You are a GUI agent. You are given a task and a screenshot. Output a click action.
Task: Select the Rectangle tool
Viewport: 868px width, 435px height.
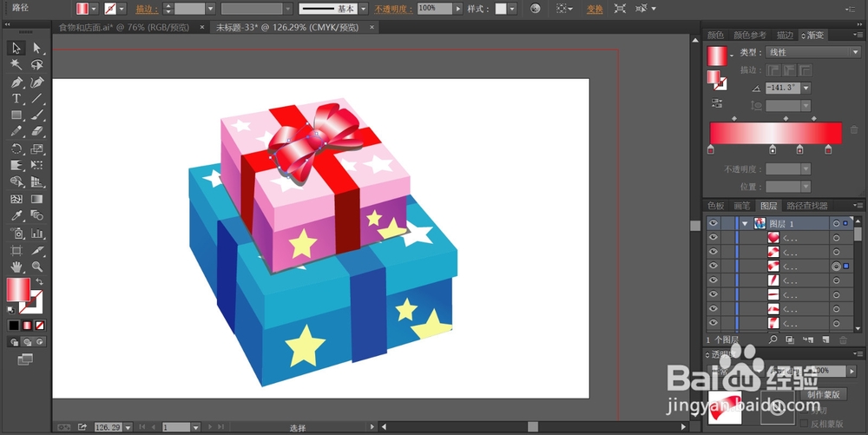16,115
